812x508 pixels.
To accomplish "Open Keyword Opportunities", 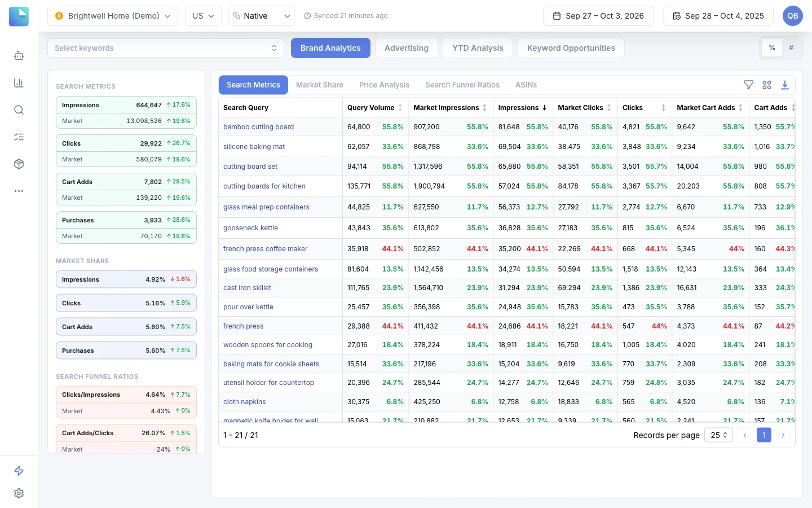I will pyautogui.click(x=571, y=48).
